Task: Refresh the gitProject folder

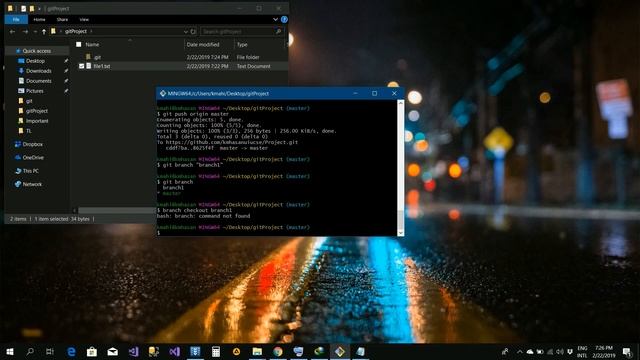Action: [193, 31]
